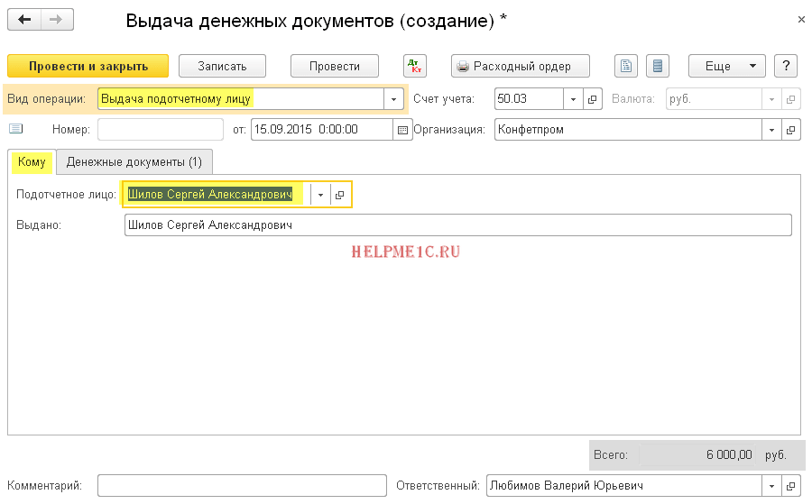Open the Еще menu
The width and height of the screenshot is (812, 504).
726,66
